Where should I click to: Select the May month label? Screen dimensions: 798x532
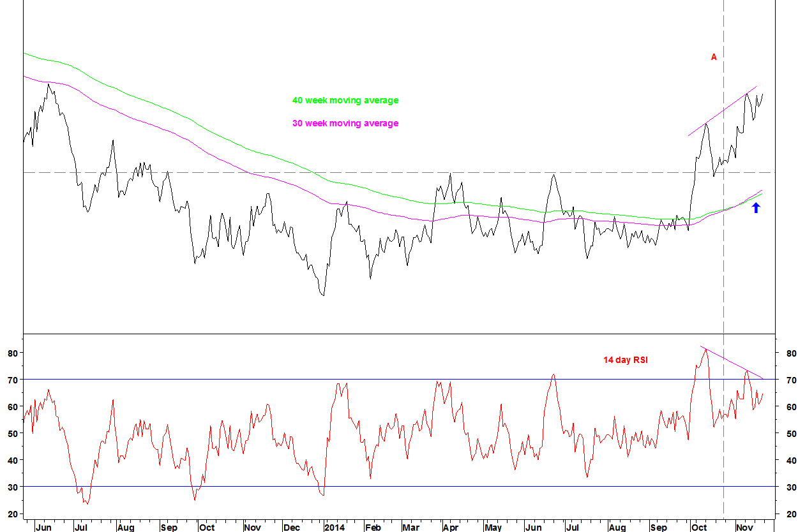coord(493,528)
